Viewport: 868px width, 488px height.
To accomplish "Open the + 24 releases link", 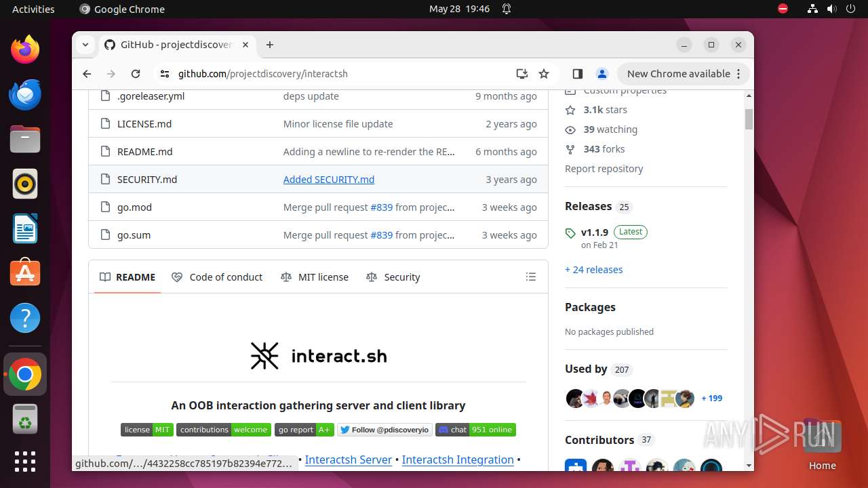I will pyautogui.click(x=594, y=270).
